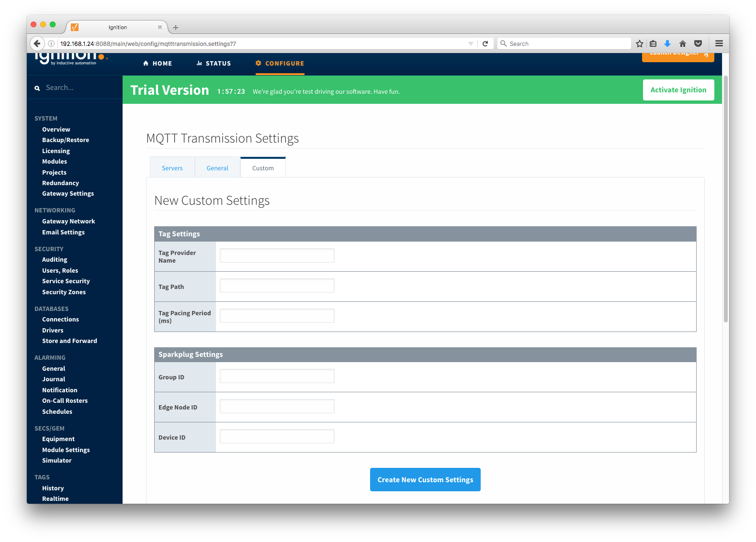Open Connections under Databases

coord(60,319)
